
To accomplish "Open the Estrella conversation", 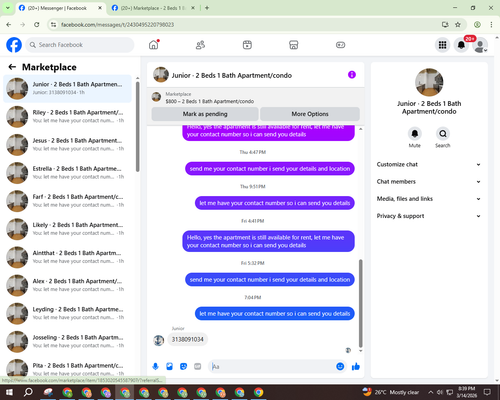I will tap(67, 173).
